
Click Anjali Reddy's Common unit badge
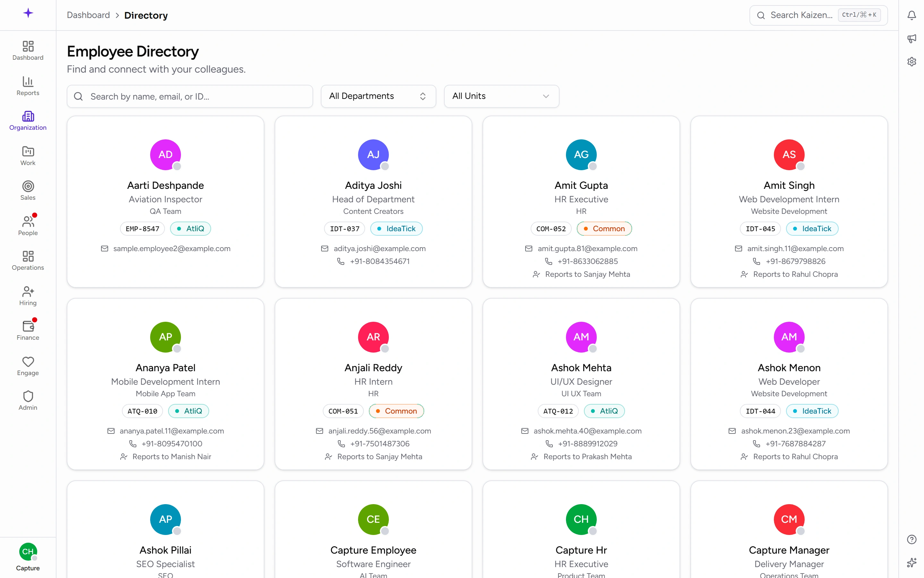396,411
